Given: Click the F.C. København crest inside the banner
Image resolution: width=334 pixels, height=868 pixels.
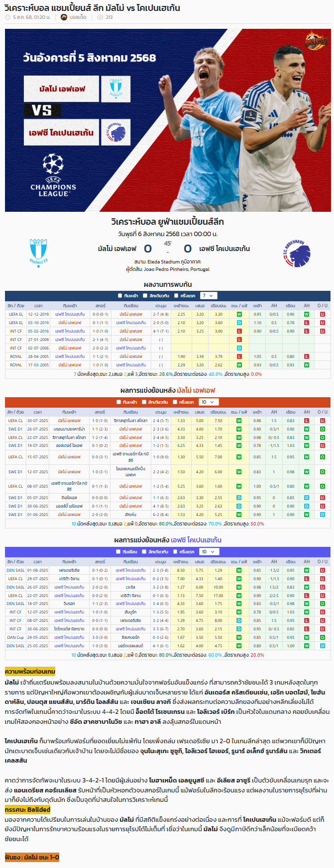Looking at the screenshot, I should (x=115, y=132).
